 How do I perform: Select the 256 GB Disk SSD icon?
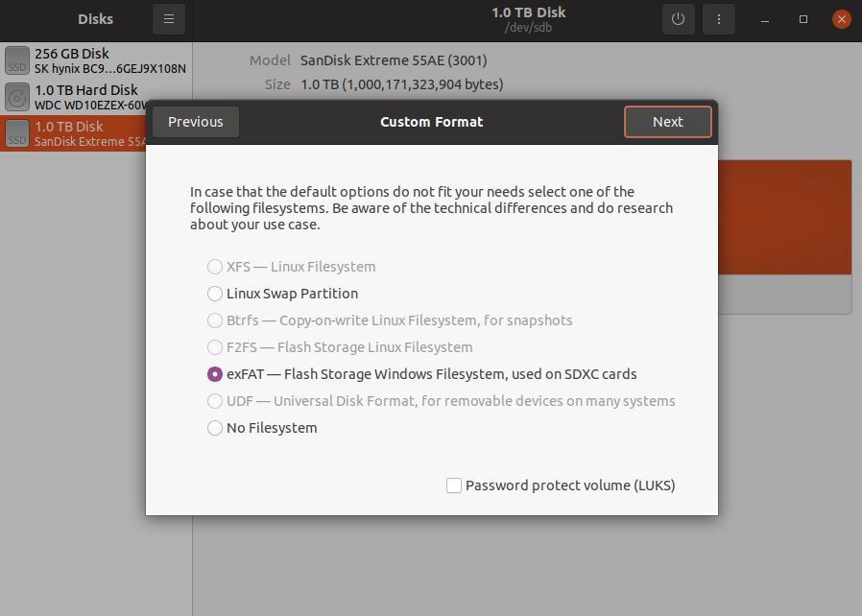17,60
